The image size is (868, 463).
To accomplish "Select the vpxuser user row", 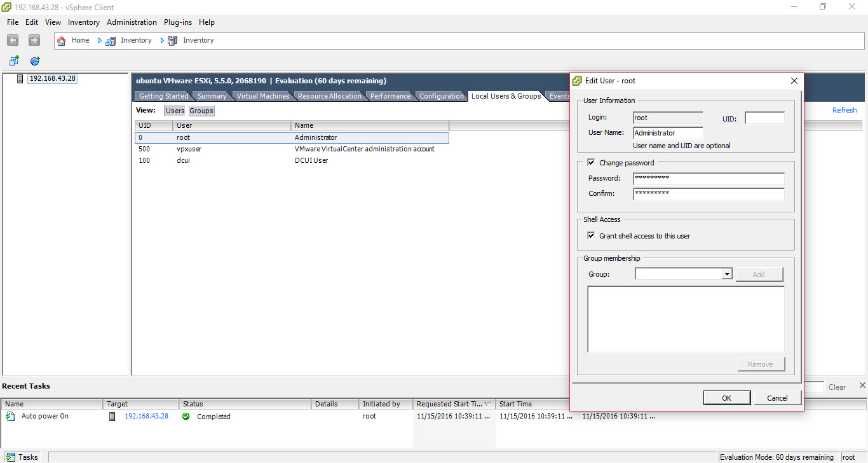I will tap(292, 149).
